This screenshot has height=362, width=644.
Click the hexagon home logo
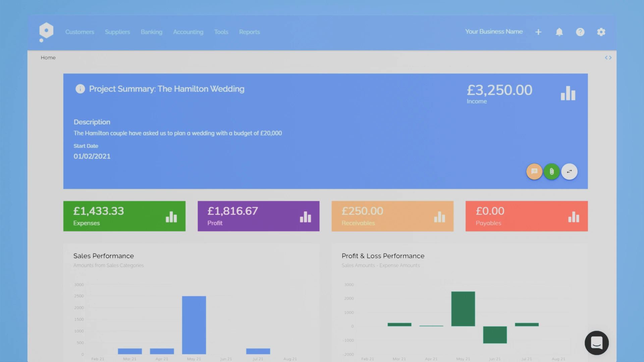[x=46, y=31]
